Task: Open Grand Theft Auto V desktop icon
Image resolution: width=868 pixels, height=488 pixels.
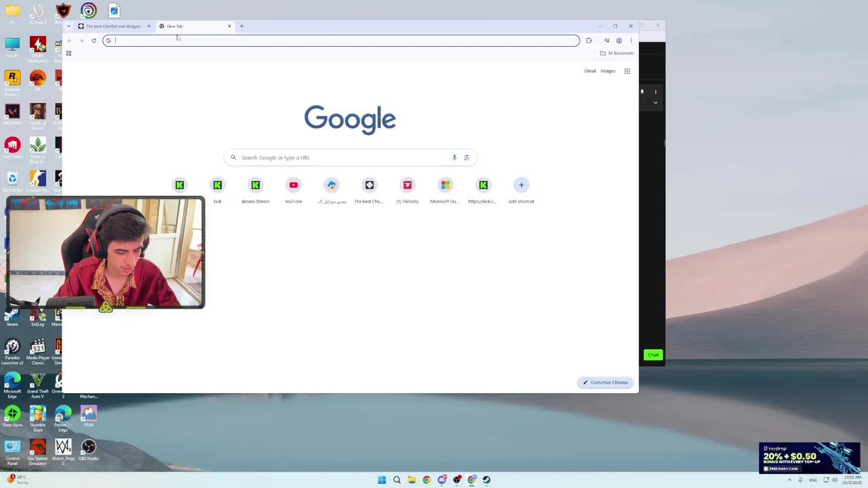Action: click(x=37, y=384)
